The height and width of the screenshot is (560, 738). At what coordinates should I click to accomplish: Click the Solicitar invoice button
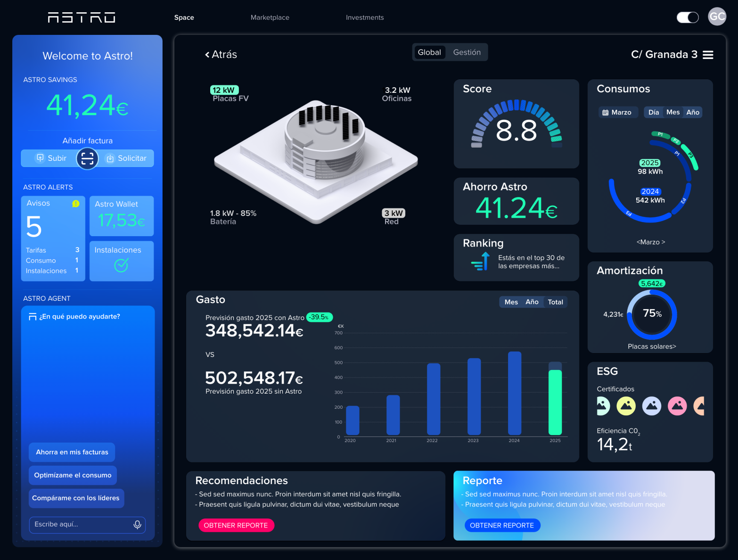coord(126,158)
